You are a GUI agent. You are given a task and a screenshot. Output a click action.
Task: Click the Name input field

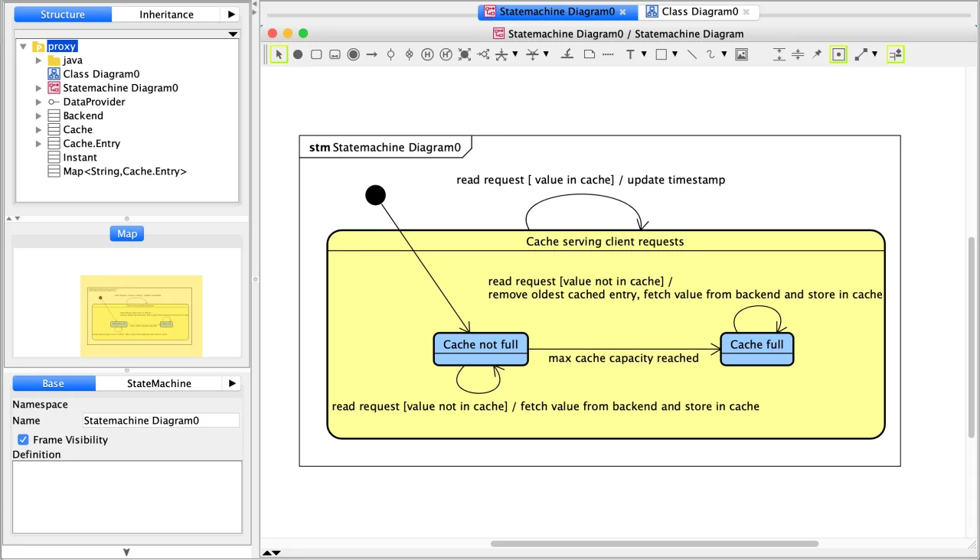(x=161, y=421)
